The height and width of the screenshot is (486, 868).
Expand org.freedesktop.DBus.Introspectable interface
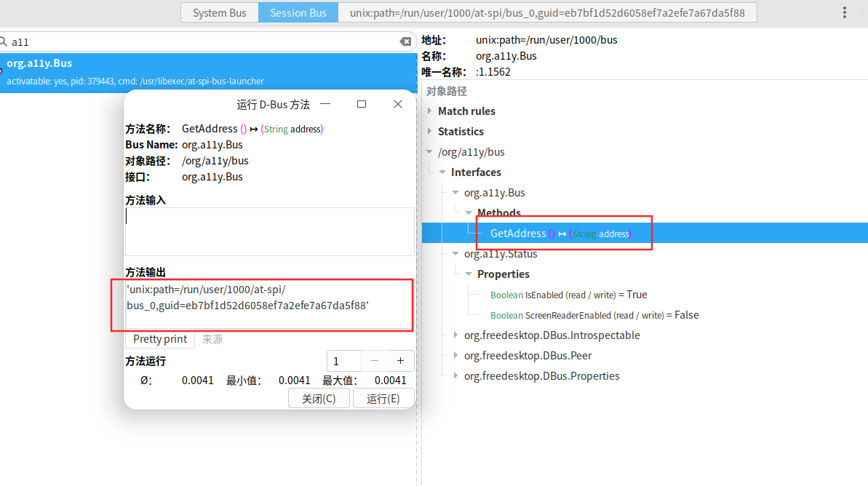tap(456, 335)
